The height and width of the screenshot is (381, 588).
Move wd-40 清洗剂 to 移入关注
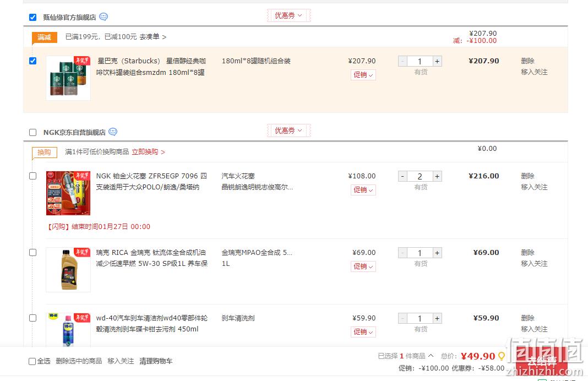(x=534, y=329)
